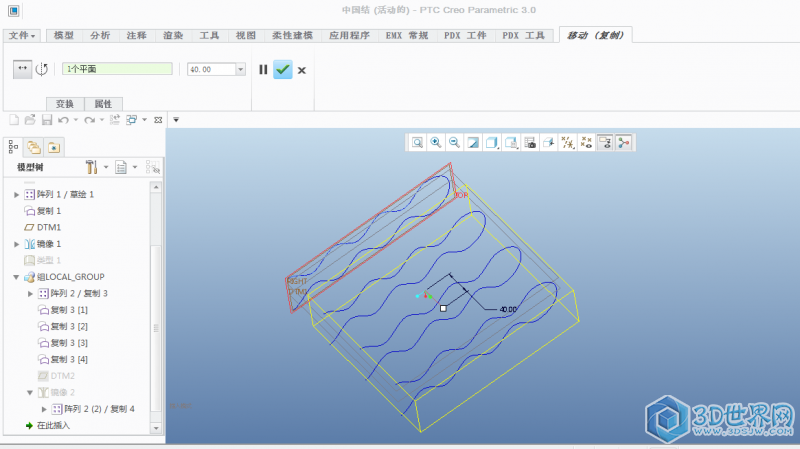Zoom in using the graphics toolbar
This screenshot has width=800, height=449.
[436, 143]
